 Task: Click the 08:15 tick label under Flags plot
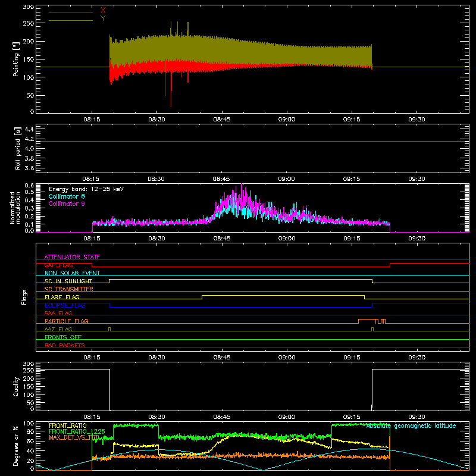coord(92,358)
